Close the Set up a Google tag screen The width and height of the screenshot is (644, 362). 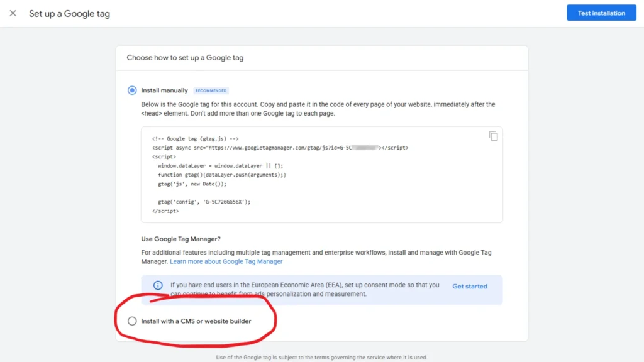pos(13,13)
